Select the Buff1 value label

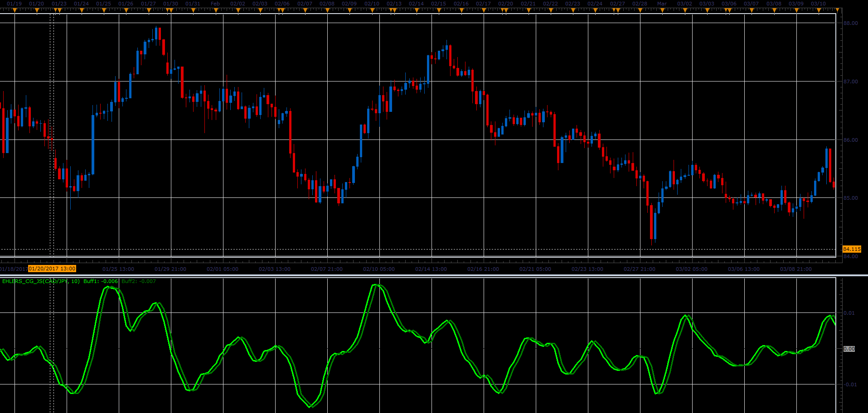click(101, 281)
